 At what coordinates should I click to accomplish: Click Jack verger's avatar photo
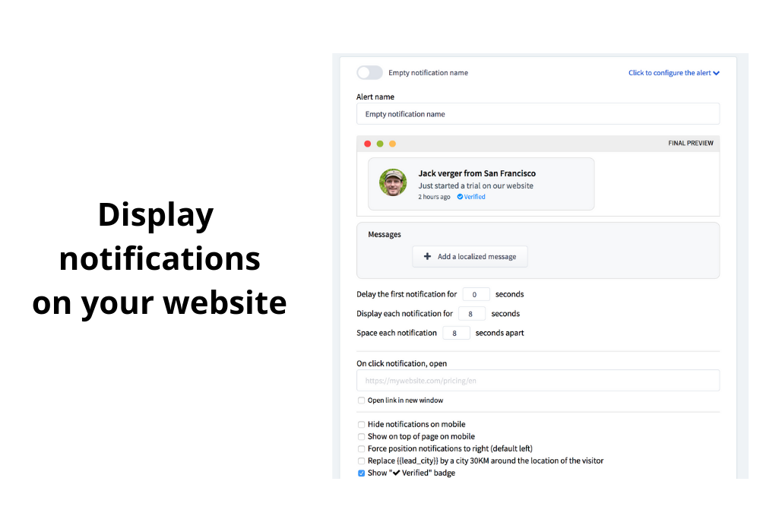pos(393,182)
